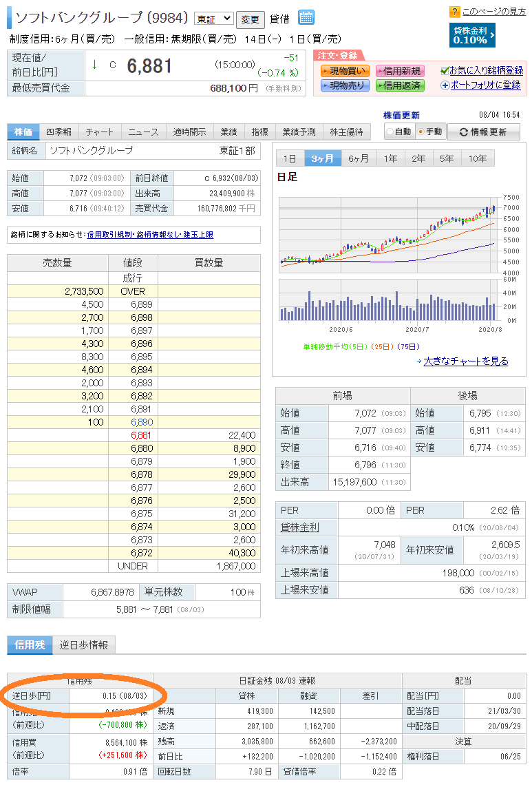Image resolution: width=532 pixels, height=787 pixels.
Task: Click the refresh icon in 情報更新
Action: click(463, 132)
